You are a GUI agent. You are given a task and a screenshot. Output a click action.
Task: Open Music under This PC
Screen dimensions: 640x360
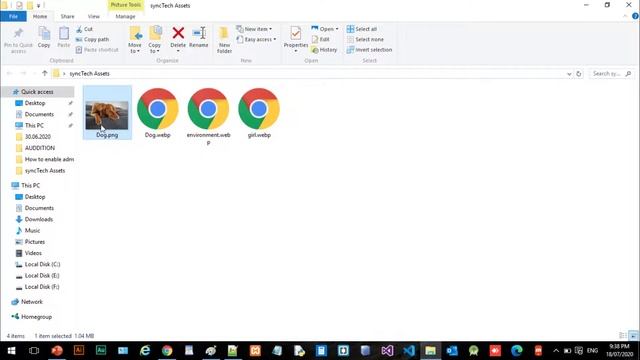[32, 231]
